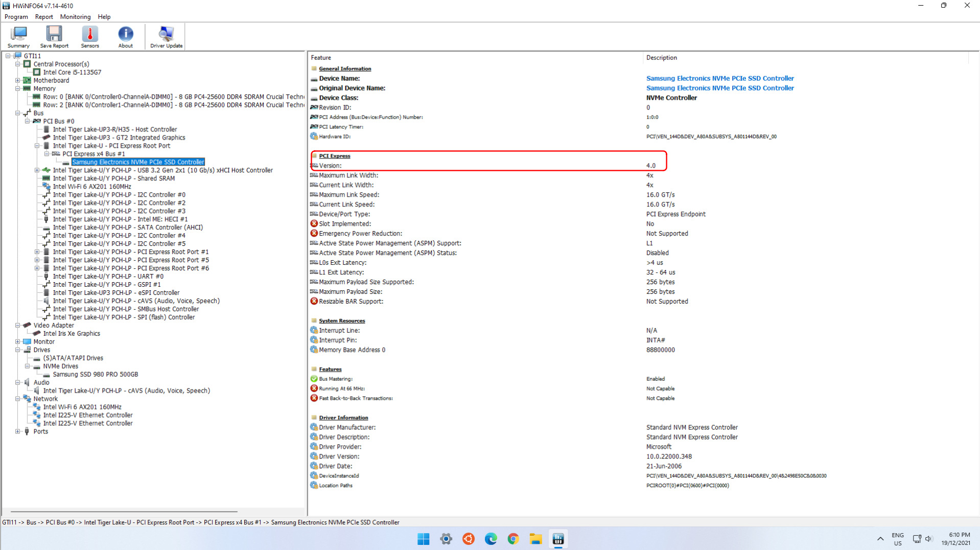The height and width of the screenshot is (550, 980).
Task: Click the Driver Information section heading
Action: point(343,418)
